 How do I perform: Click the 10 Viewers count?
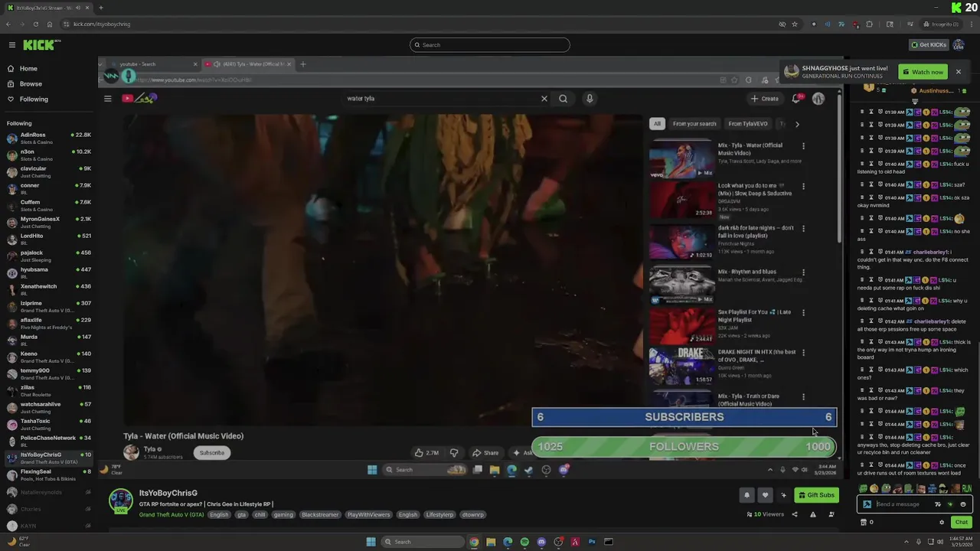765,514
